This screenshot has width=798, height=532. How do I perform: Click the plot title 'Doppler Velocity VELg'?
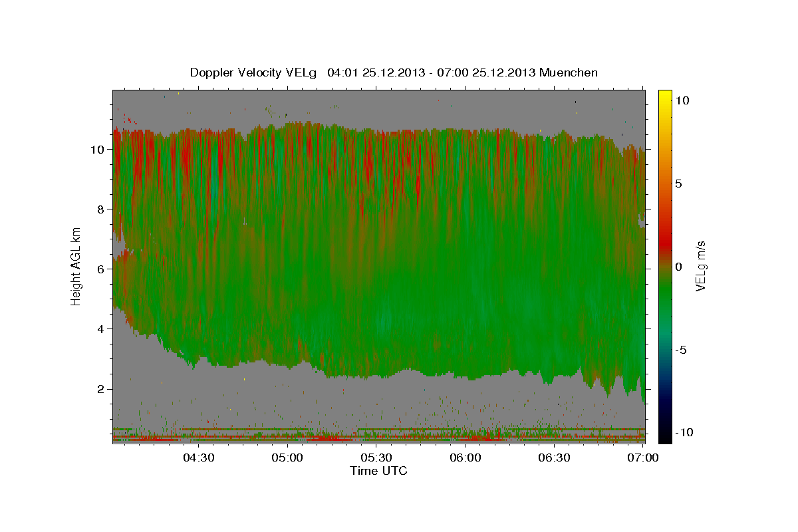click(x=255, y=72)
